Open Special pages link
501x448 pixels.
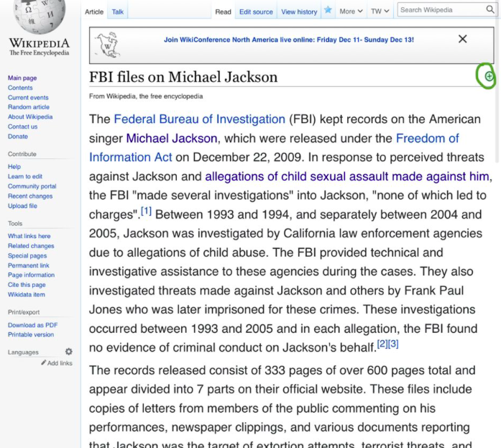point(27,255)
